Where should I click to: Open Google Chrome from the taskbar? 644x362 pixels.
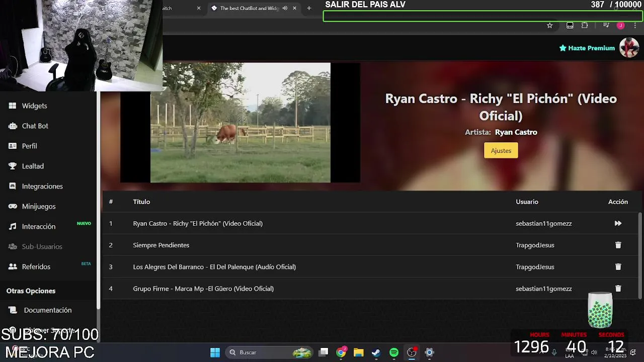coord(341,352)
